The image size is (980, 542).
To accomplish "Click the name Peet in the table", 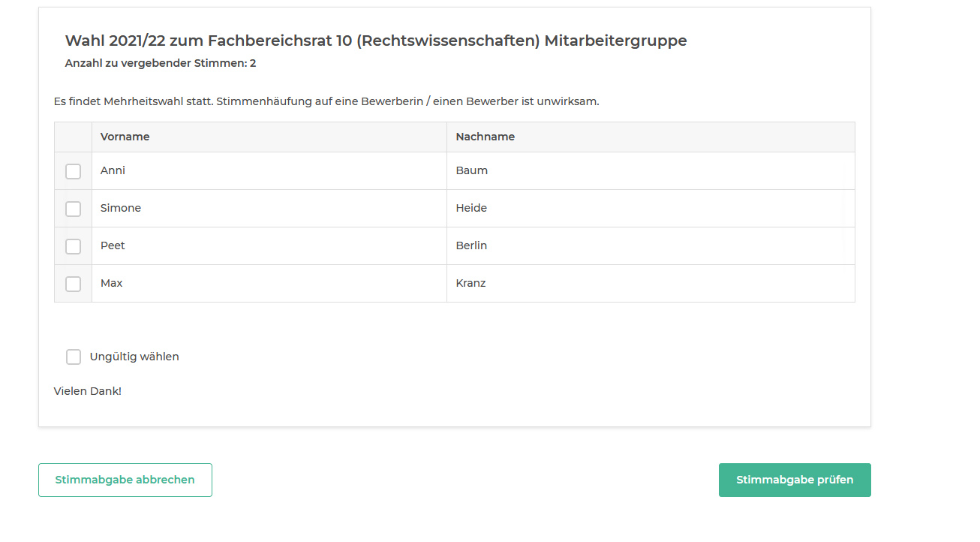I will (113, 245).
